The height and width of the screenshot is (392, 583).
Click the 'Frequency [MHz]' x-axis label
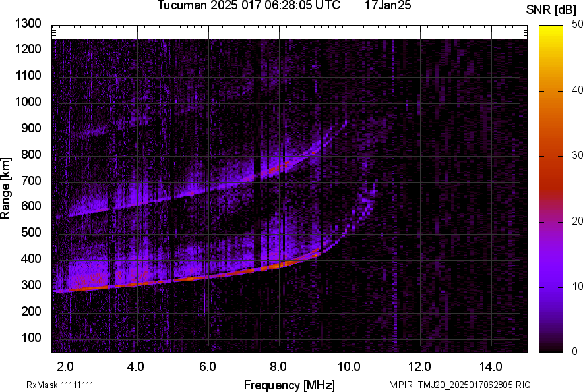(289, 385)
